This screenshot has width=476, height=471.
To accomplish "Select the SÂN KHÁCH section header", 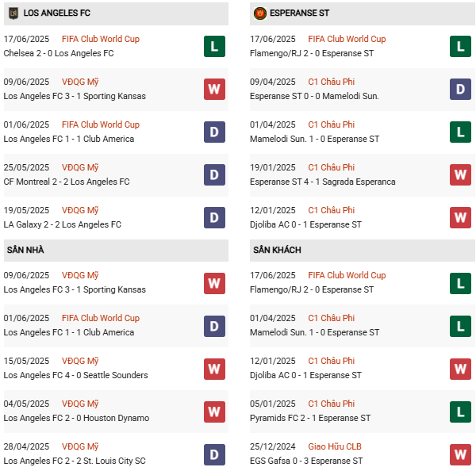I will tap(277, 250).
